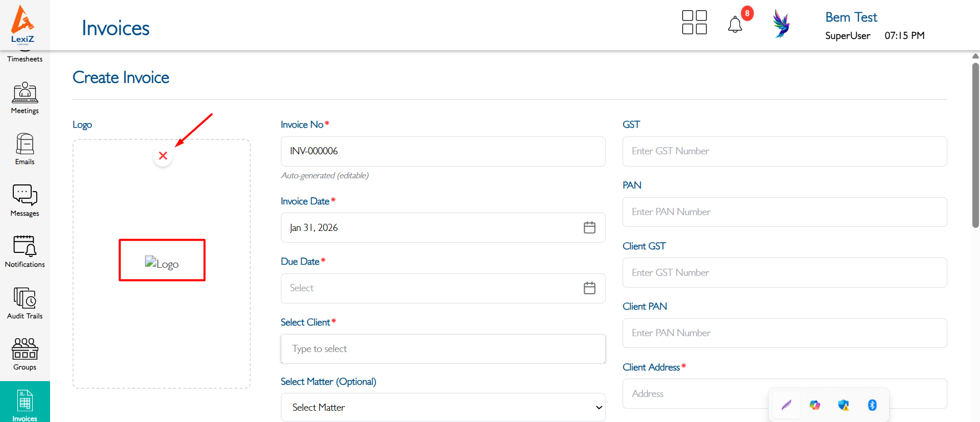The width and height of the screenshot is (980, 422).
Task: Click the notification bell icon
Action: [x=735, y=24]
